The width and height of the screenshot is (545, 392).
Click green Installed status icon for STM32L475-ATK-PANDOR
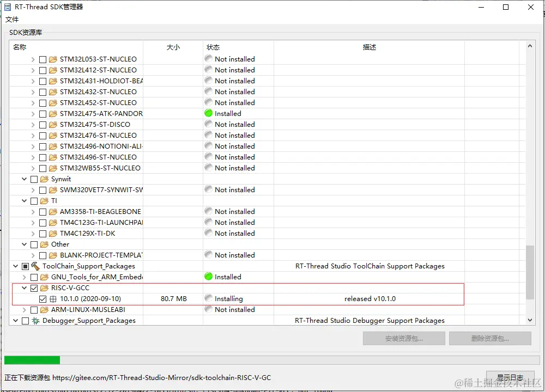pos(209,113)
